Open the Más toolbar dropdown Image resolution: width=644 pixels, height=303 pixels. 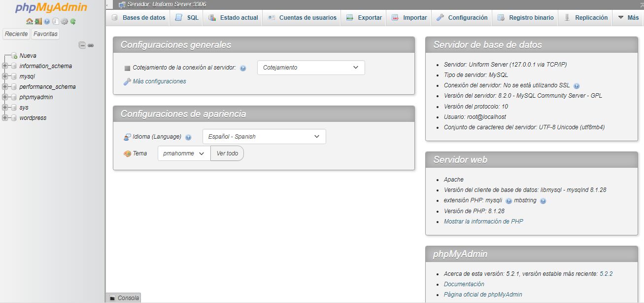pyautogui.click(x=628, y=17)
